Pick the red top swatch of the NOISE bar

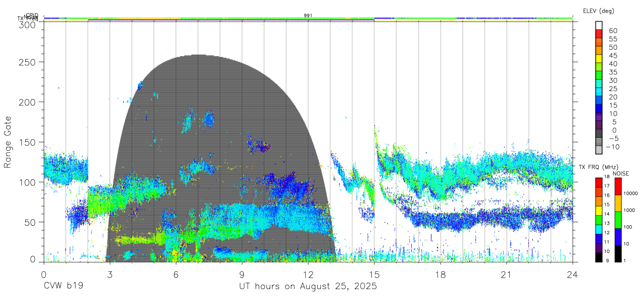[x=618, y=186]
